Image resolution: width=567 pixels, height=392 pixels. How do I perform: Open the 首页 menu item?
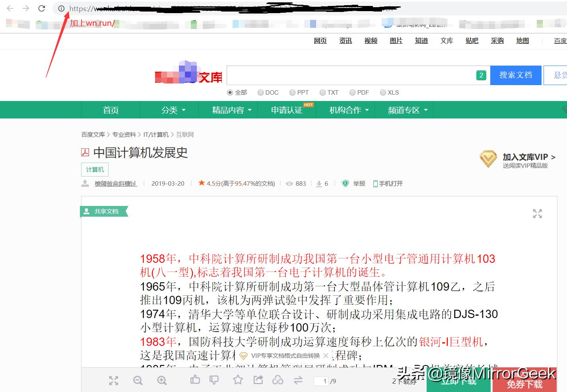pos(111,110)
